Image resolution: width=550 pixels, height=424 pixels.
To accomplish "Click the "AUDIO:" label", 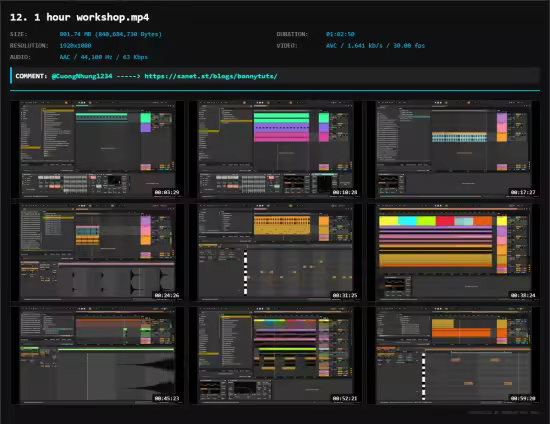I will 20,57.
